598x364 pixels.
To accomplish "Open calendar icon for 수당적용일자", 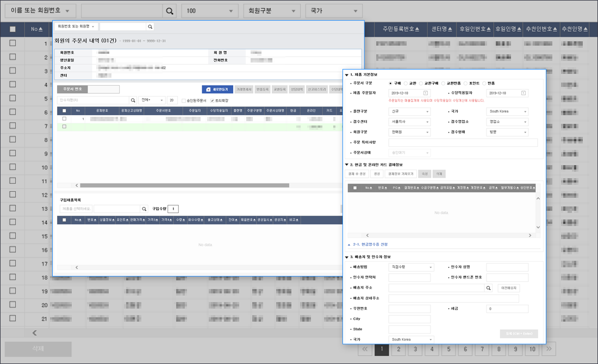I will 524,93.
